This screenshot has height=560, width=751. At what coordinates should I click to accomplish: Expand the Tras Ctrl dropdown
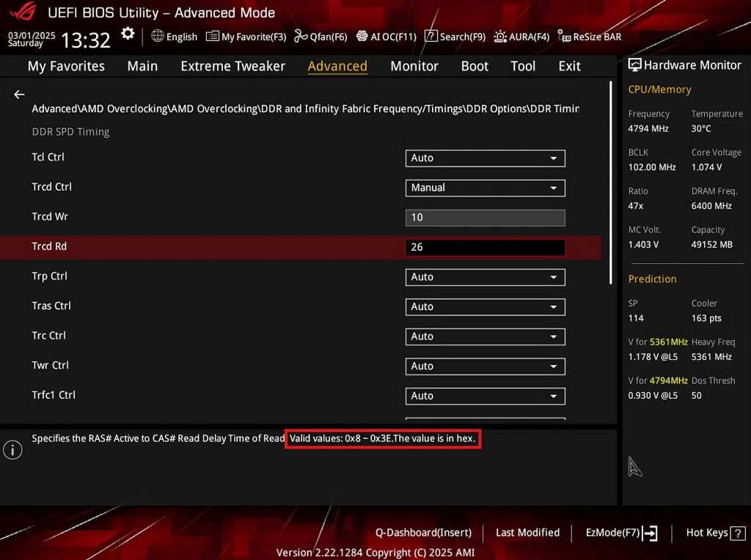(x=486, y=307)
